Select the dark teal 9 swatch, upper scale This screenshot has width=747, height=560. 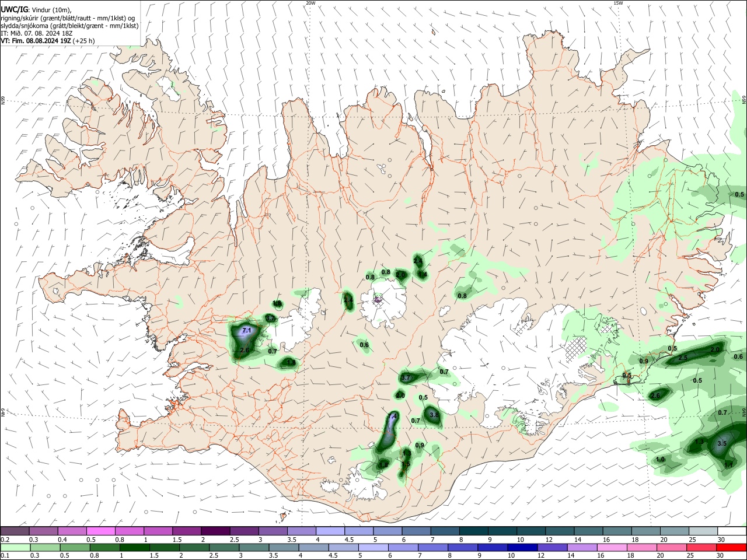(501, 531)
